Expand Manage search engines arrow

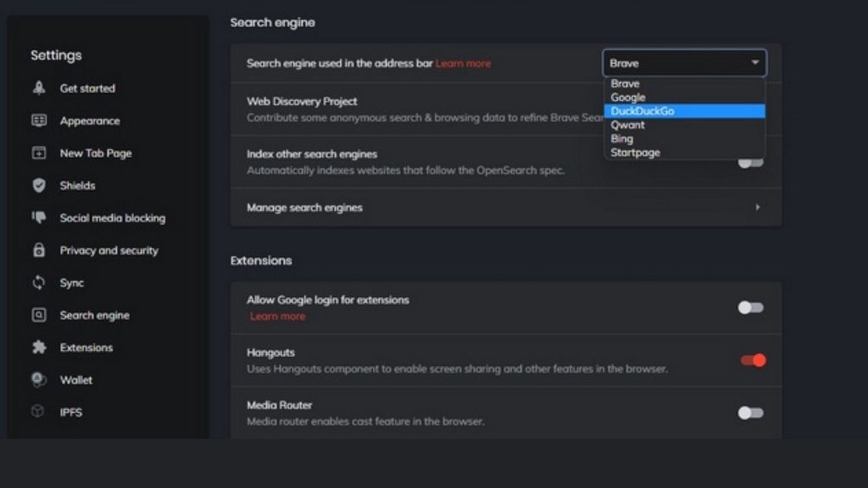pos(757,208)
